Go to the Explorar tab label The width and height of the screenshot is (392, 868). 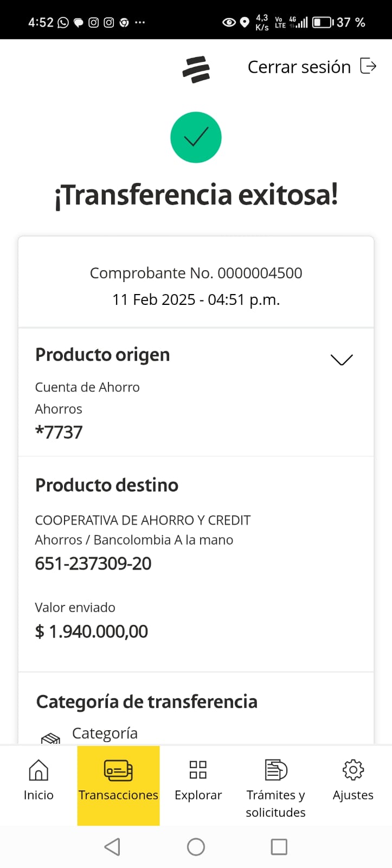click(x=198, y=795)
